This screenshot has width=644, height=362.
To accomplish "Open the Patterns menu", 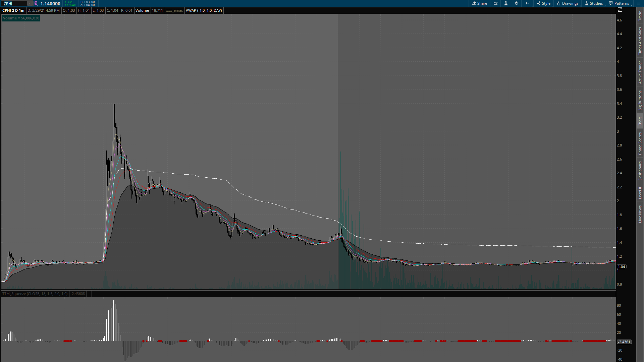I will tap(619, 3).
